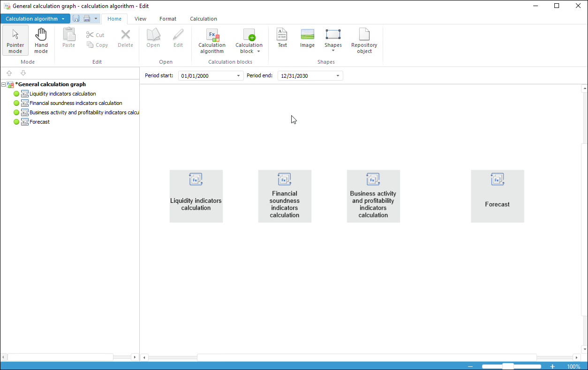Open the Calculation algorithm main menu button

click(35, 19)
